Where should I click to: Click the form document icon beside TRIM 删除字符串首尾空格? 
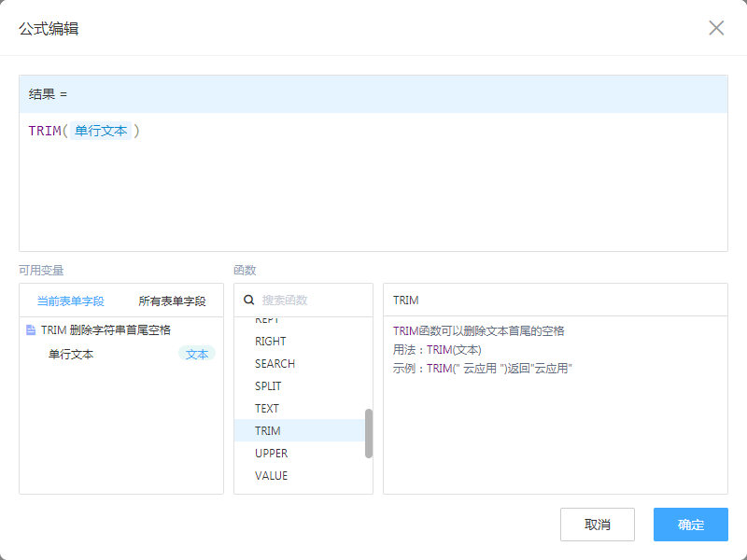[x=31, y=330]
